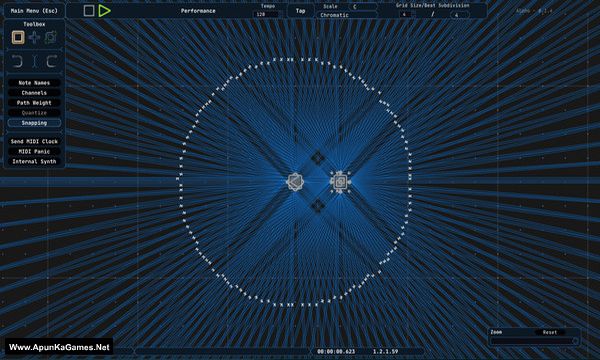Viewport: 600px width, 360px height.
Task: Click the redo arrow icon
Action: coord(52,61)
